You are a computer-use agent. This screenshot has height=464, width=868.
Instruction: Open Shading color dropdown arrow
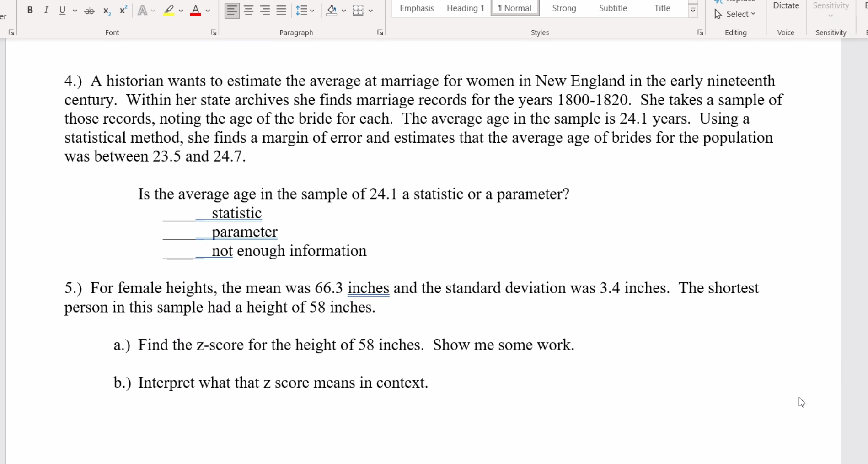[344, 10]
